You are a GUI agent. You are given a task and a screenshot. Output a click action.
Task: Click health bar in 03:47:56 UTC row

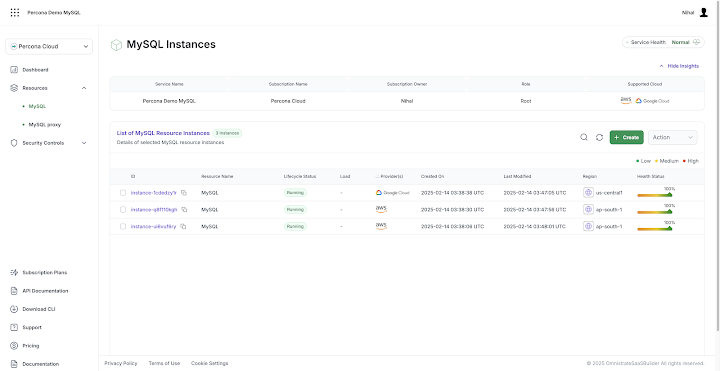[655, 211]
